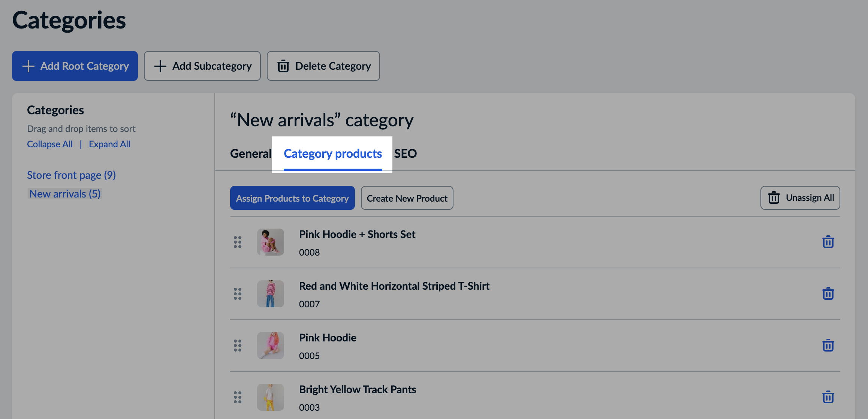868x419 pixels.
Task: Open the SEO tab
Action: click(405, 154)
